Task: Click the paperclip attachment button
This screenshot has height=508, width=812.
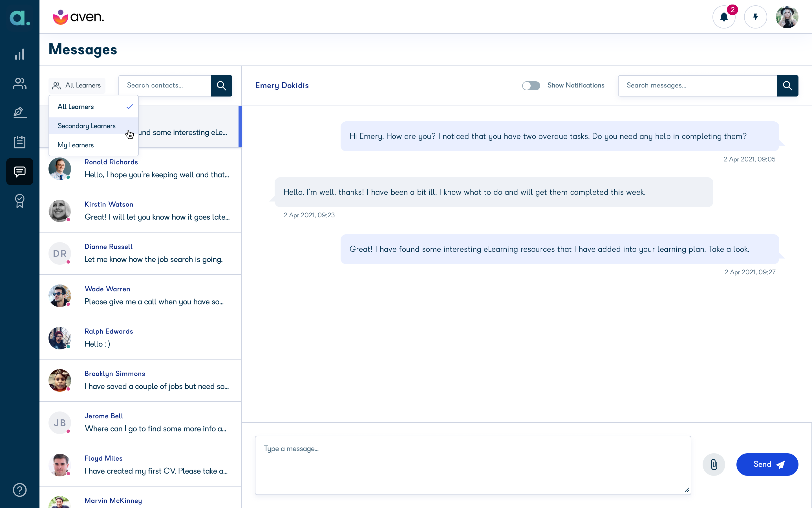Action: (714, 465)
